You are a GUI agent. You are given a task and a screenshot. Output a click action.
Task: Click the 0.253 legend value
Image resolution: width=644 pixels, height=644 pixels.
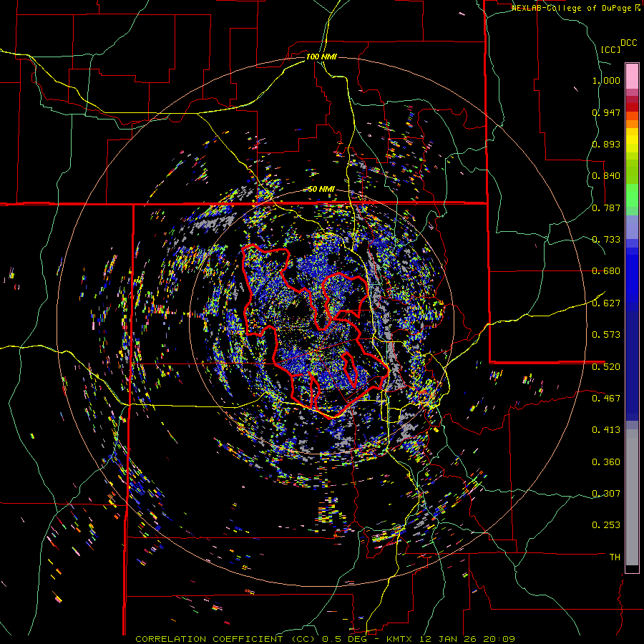[606, 525]
